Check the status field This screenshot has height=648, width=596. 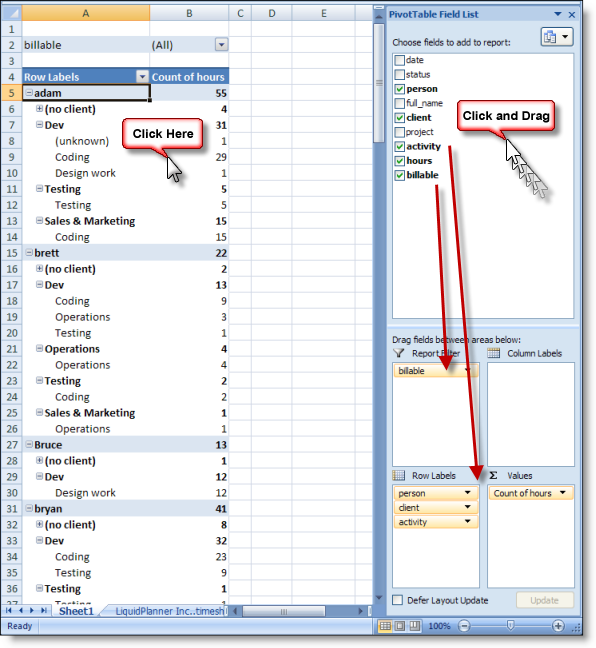coord(399,75)
